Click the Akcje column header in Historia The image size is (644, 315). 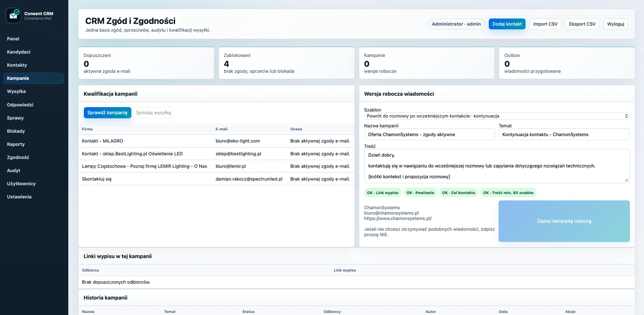pos(570,312)
